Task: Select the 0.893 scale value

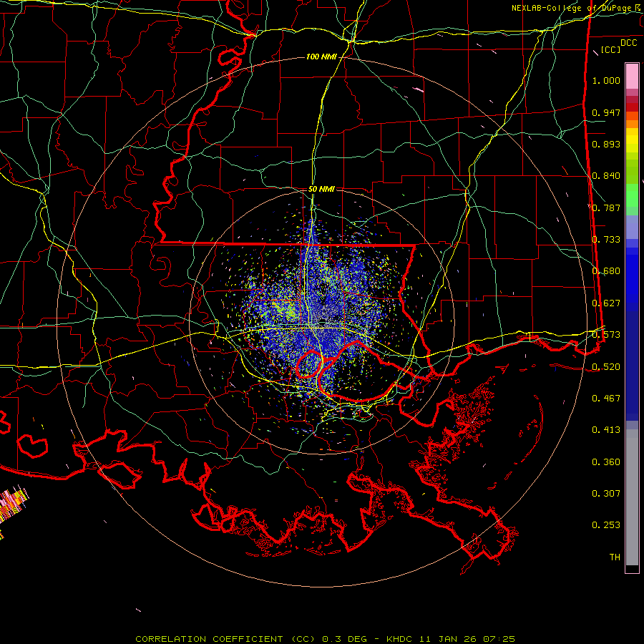Action: (606, 144)
